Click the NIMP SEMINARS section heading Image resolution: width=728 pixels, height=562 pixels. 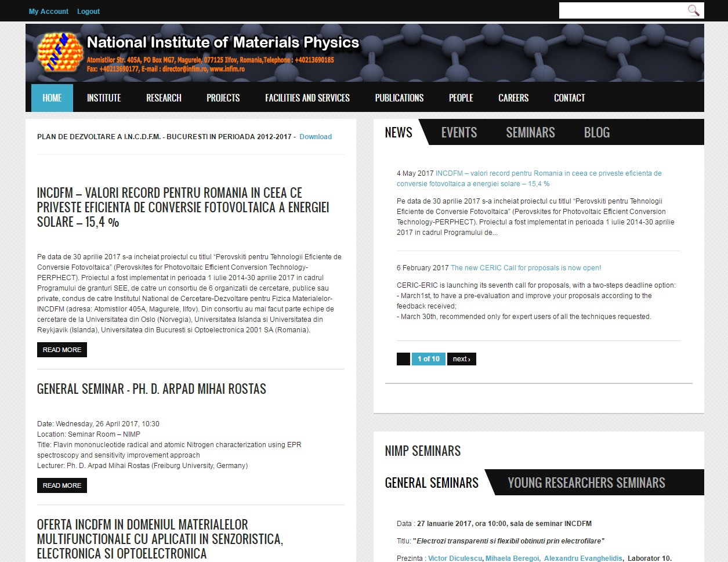(x=423, y=451)
